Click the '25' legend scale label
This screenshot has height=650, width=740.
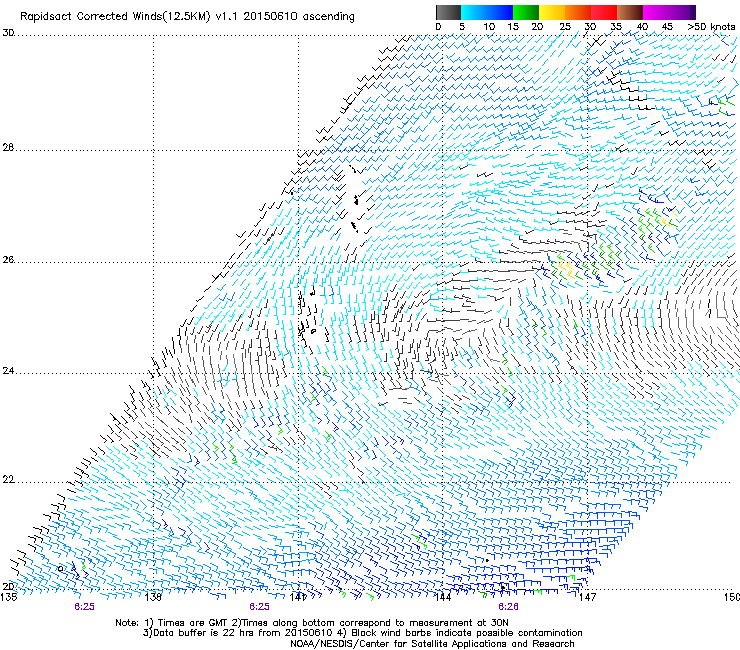click(565, 27)
